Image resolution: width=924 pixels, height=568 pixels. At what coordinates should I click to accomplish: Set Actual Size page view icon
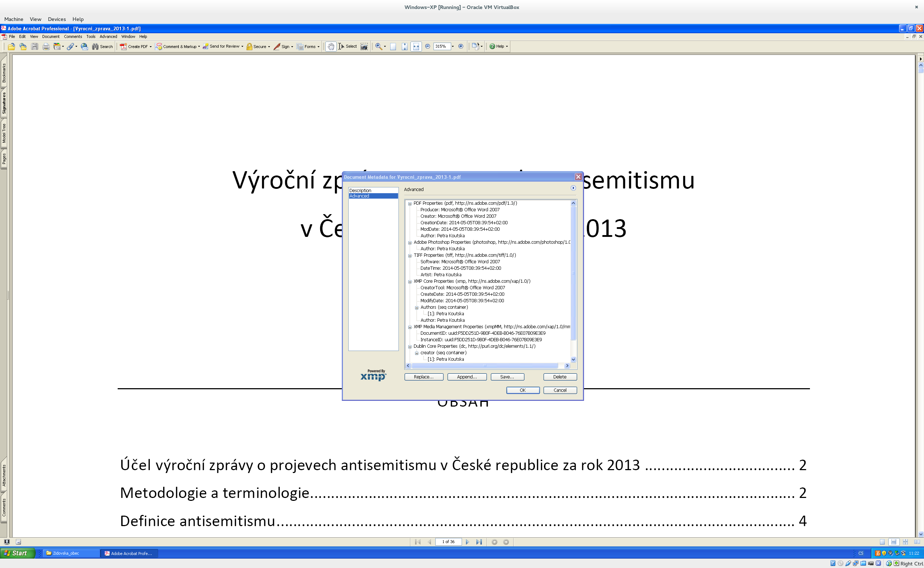(393, 47)
